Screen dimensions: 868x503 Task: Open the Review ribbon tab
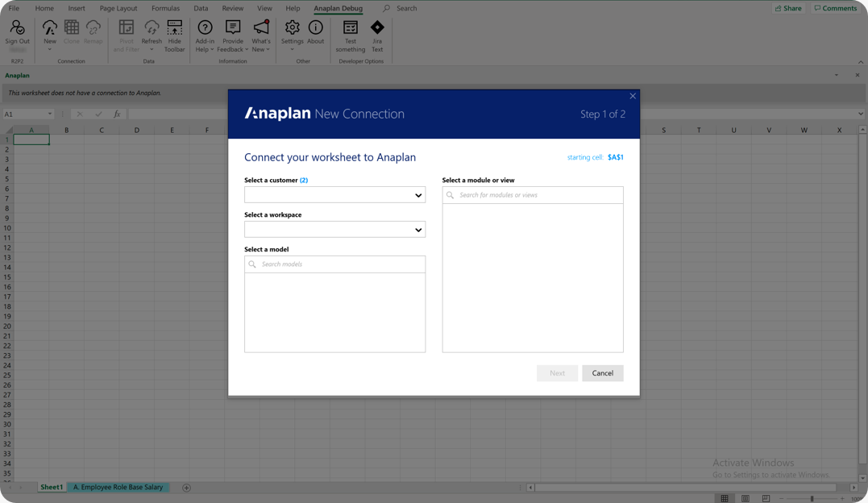pyautogui.click(x=232, y=8)
